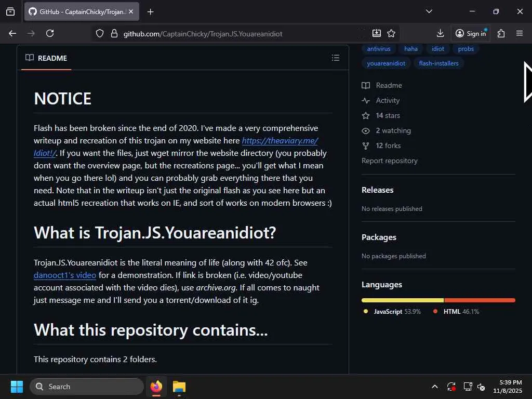
Task: Close the GitHub CaptainChicky tab
Action: (131, 11)
